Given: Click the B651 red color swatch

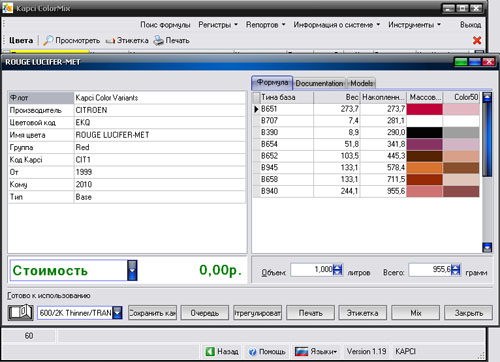Looking at the screenshot, I should click(x=424, y=109).
